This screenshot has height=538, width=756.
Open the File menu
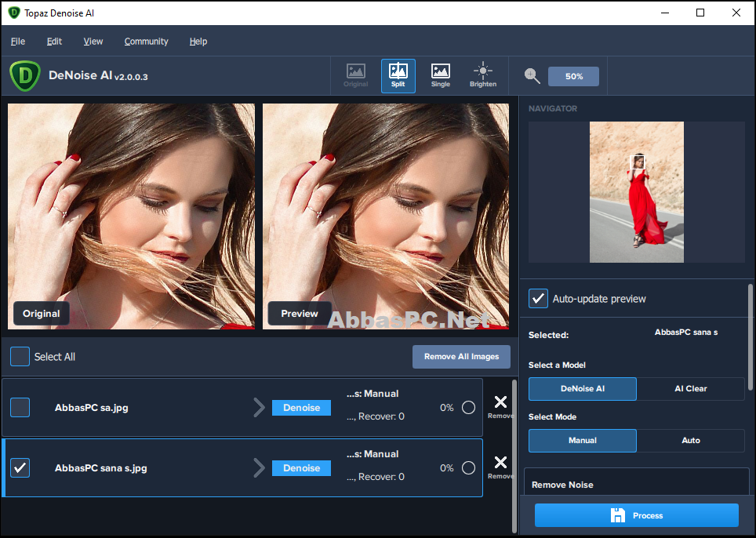pos(18,42)
